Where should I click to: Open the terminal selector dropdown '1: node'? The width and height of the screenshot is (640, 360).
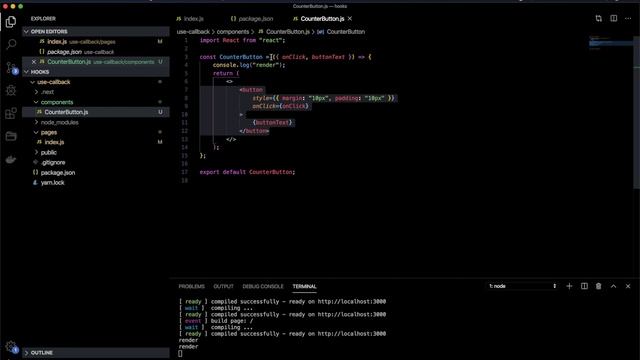[x=522, y=286]
